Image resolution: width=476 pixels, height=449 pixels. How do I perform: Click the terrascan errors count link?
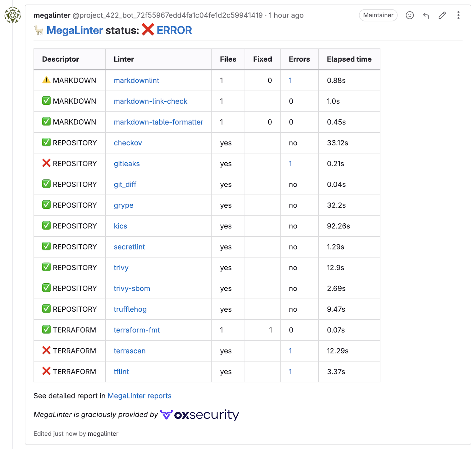[x=290, y=351]
